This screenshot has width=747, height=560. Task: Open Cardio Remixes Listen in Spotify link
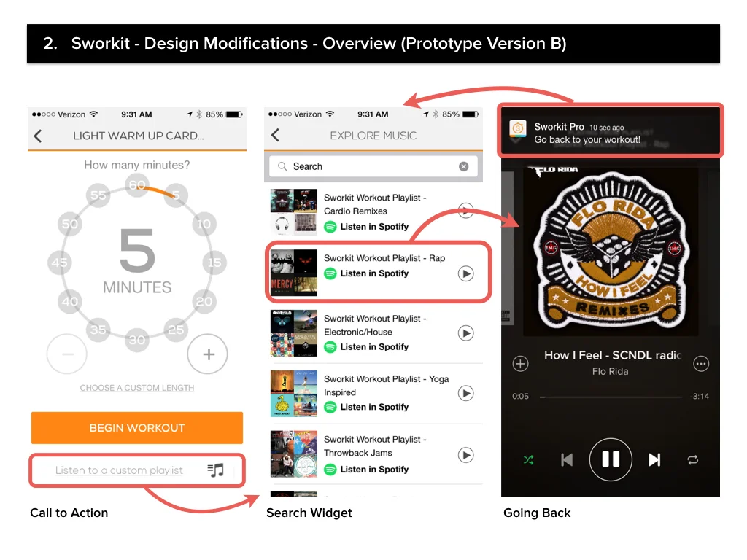366,227
